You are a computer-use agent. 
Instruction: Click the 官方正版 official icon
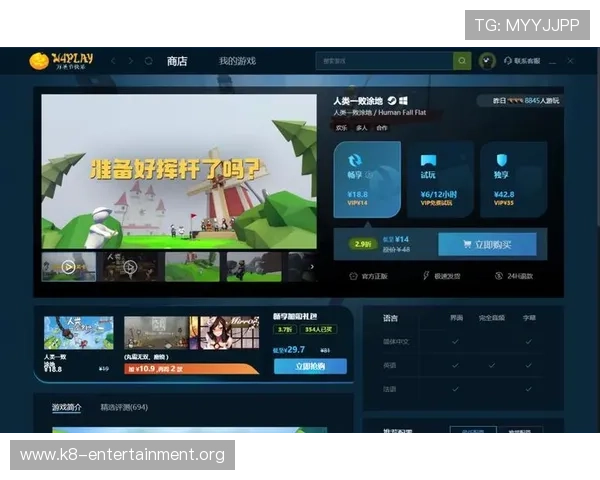click(x=353, y=276)
